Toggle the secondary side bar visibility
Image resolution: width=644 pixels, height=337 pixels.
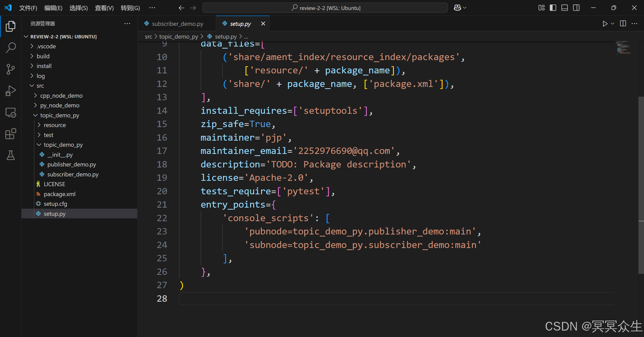tap(576, 8)
